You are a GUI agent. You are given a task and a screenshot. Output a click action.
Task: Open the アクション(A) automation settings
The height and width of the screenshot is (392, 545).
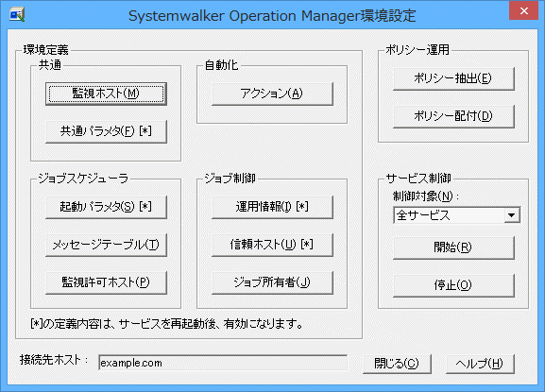click(x=272, y=94)
